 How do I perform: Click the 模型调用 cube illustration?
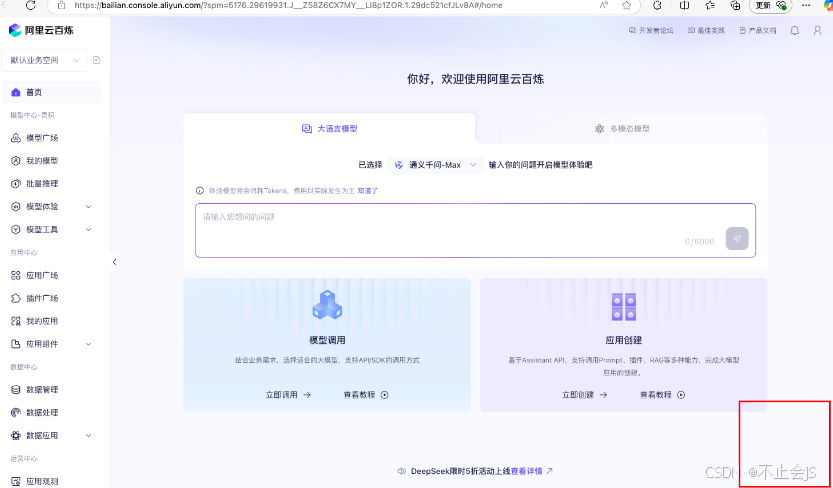point(327,305)
